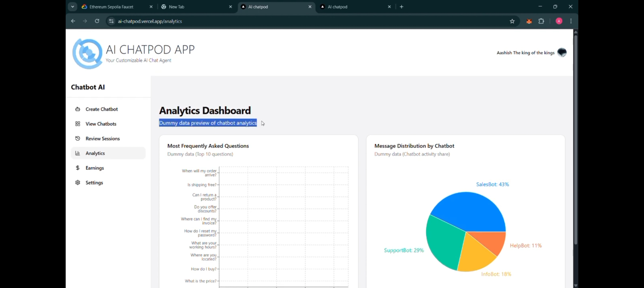Screen dimensions: 644x288
Task: View site information in address bar
Action: coord(111,21)
